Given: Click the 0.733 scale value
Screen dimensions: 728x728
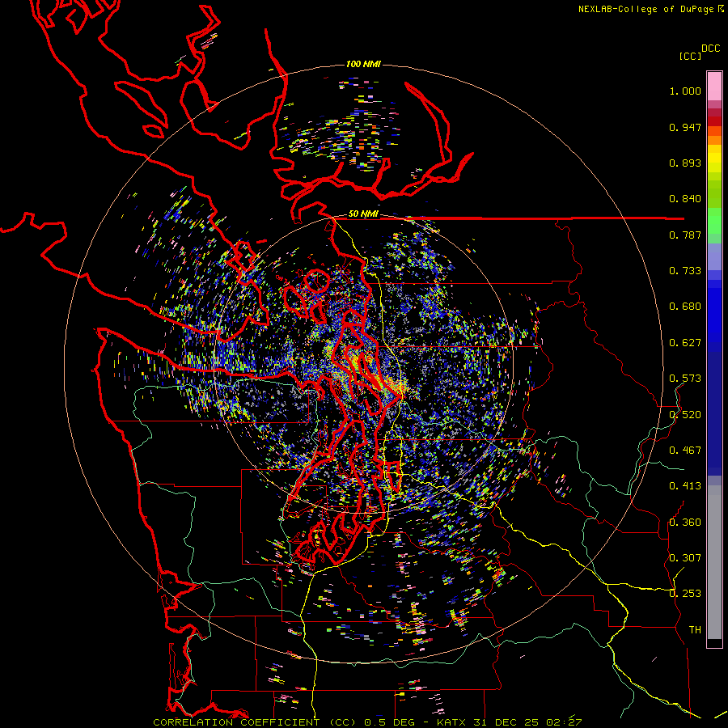Looking at the screenshot, I should click(x=685, y=271).
